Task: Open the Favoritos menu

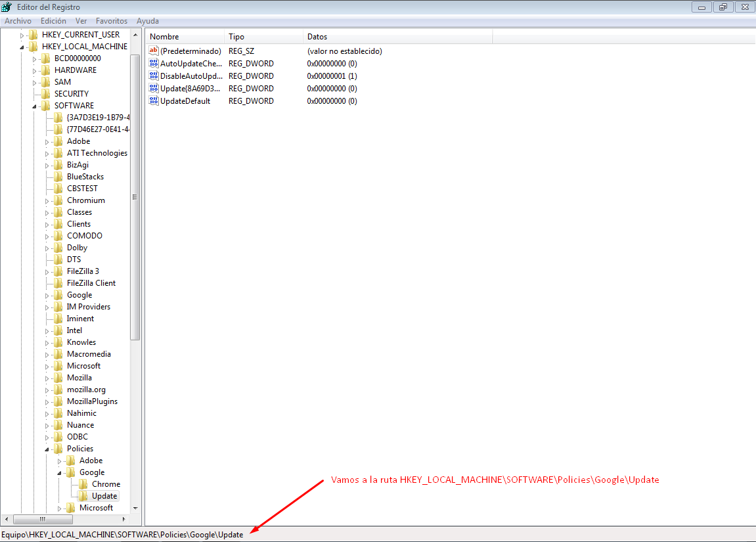Action: pos(112,21)
